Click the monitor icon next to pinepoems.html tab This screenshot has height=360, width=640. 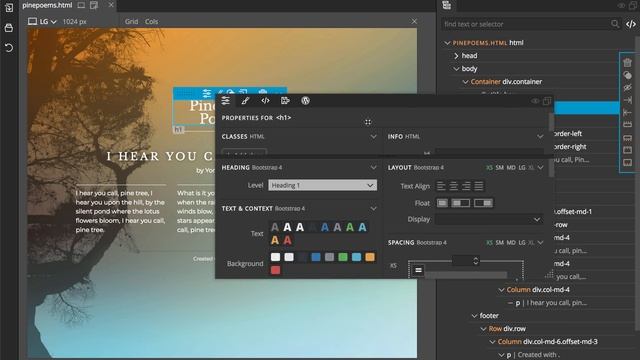pyautogui.click(x=81, y=5)
